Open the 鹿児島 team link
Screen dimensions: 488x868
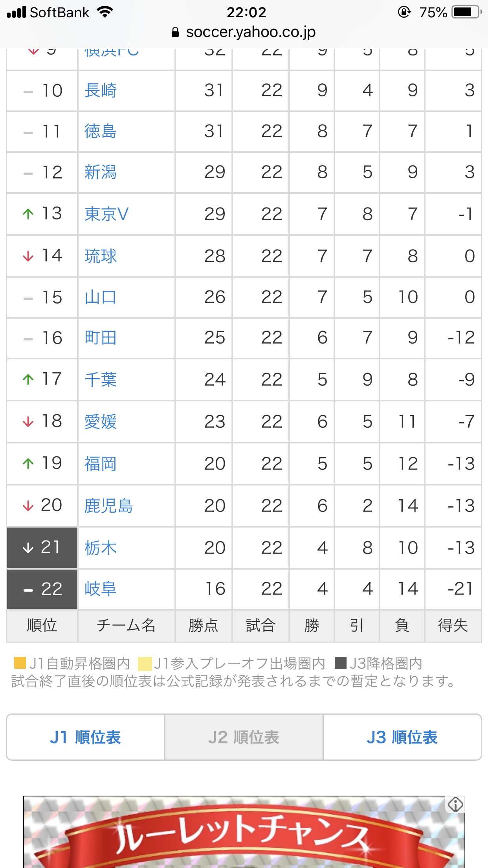tap(108, 506)
